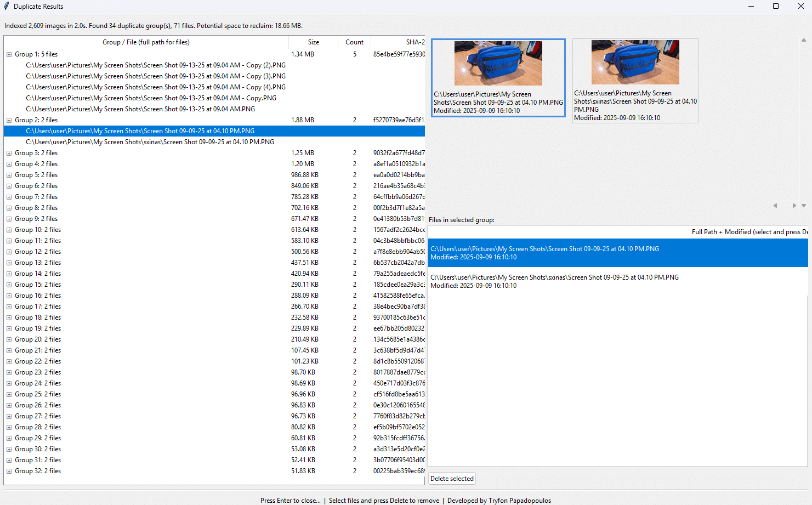Click the Count column header

point(354,42)
